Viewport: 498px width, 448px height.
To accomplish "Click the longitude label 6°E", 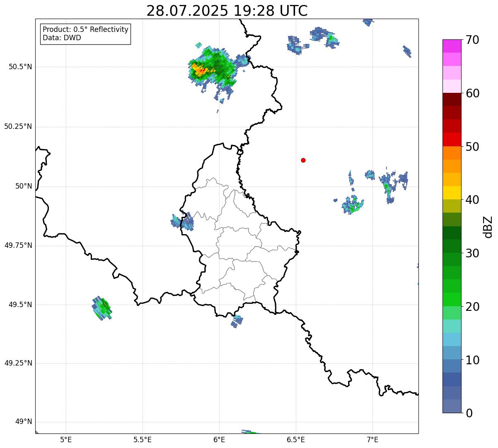I will (x=219, y=439).
